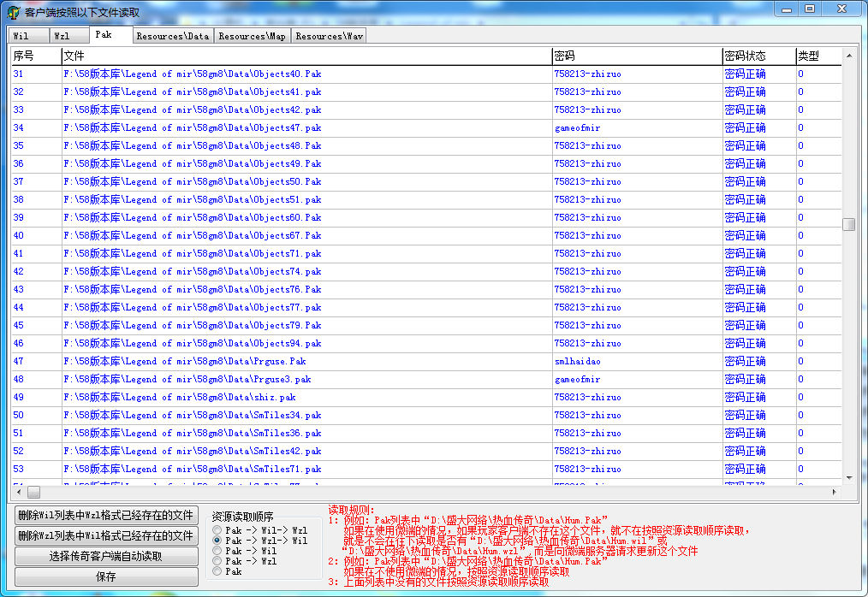The width and height of the screenshot is (868, 597).
Task: Click the 选择传奇客户端自动读取 button
Action: click(x=106, y=557)
